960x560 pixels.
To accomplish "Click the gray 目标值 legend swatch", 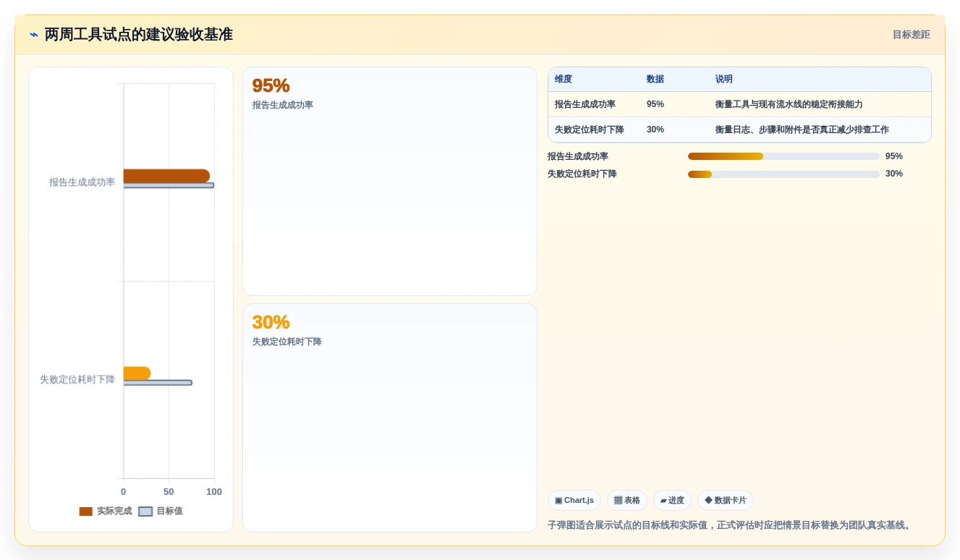I will pyautogui.click(x=145, y=512).
